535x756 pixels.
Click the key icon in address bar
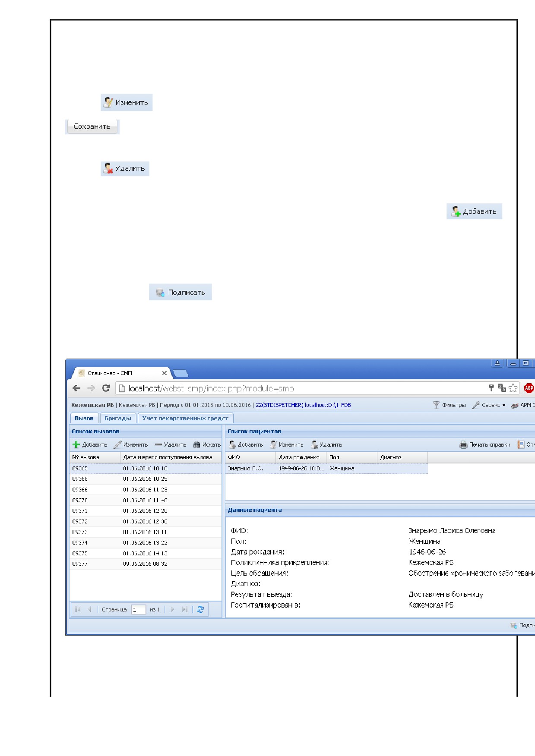click(491, 388)
